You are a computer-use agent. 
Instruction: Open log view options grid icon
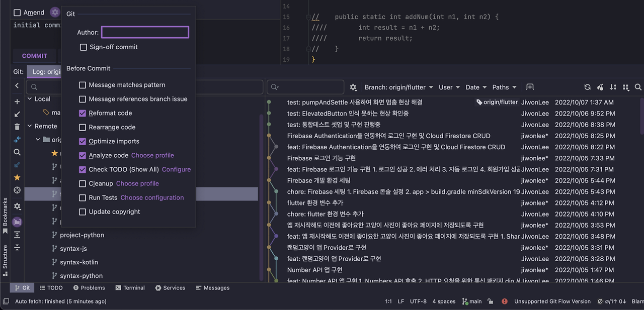[625, 87]
